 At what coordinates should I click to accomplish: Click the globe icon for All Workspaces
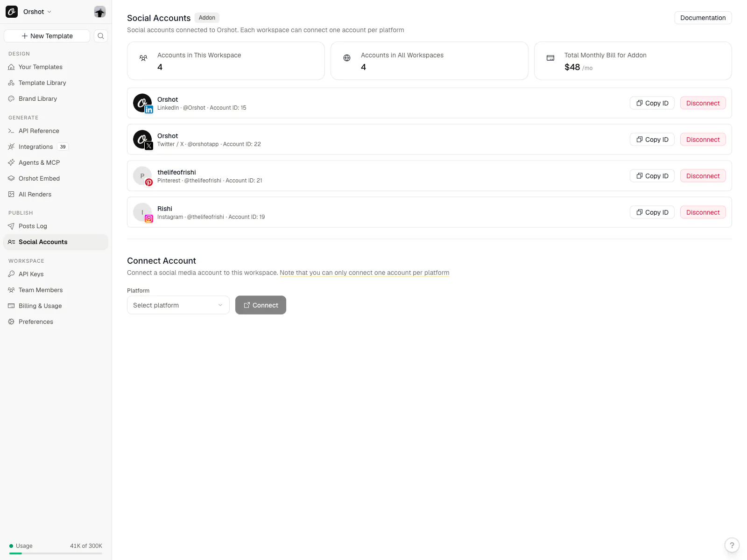click(x=347, y=58)
